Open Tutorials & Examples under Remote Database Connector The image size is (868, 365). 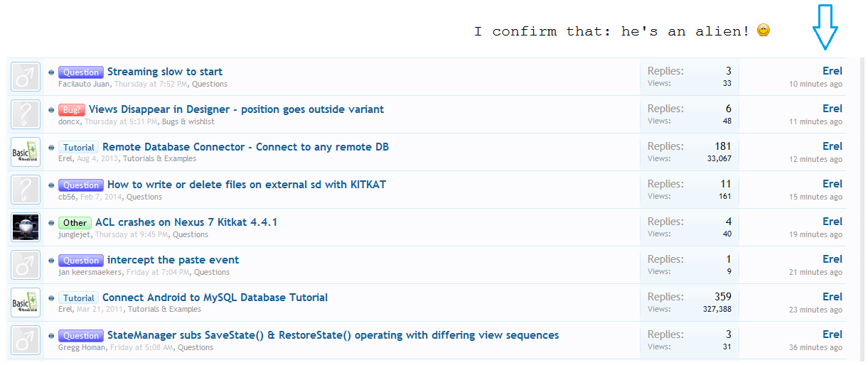click(x=159, y=159)
